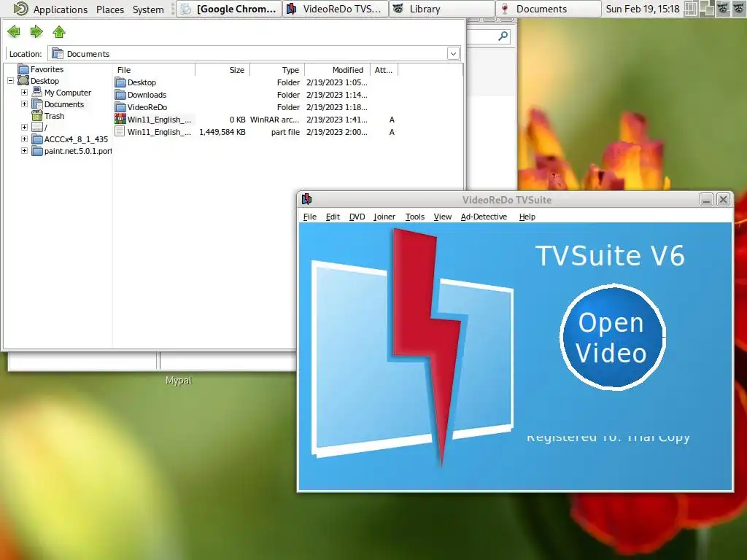The width and height of the screenshot is (747, 560).
Task: Click the search magnifier in back window
Action: pos(503,36)
